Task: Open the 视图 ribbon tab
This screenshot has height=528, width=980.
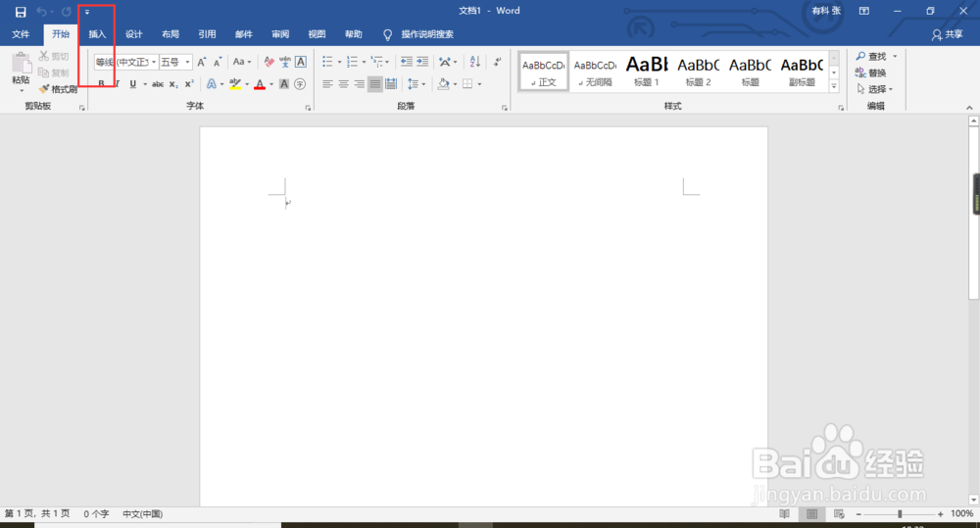Action: [317, 34]
